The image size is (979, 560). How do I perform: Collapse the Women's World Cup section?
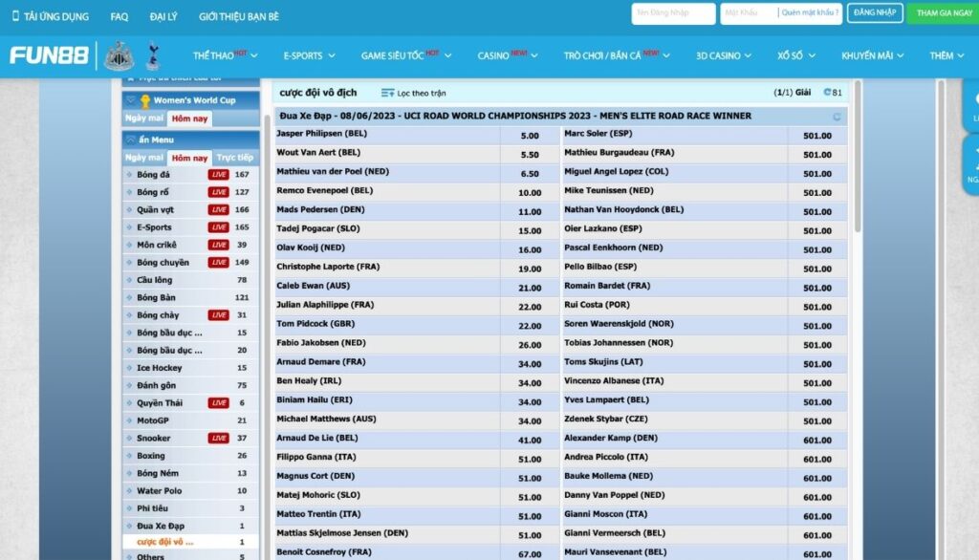click(130, 100)
